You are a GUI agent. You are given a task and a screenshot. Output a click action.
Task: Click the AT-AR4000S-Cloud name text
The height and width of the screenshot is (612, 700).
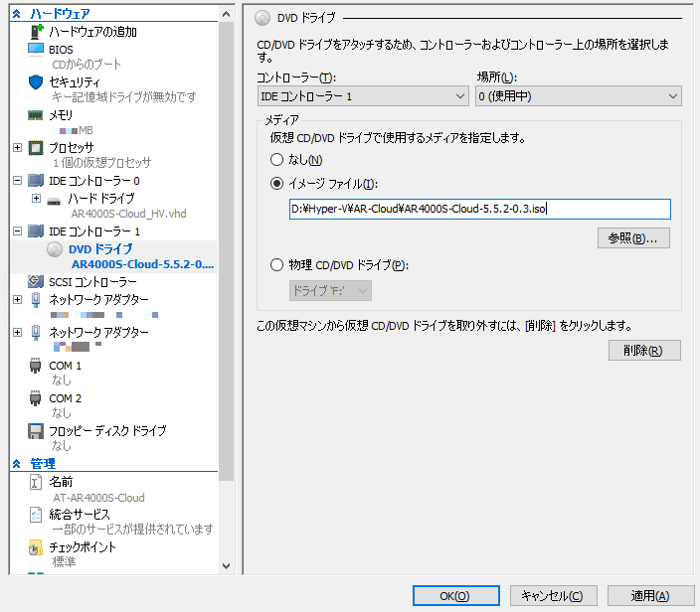click(98, 498)
